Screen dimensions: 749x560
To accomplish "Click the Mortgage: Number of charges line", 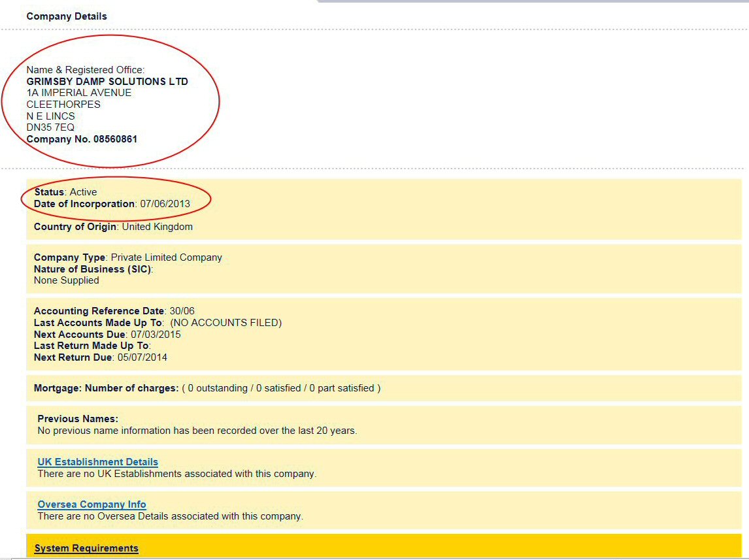I will (x=207, y=388).
